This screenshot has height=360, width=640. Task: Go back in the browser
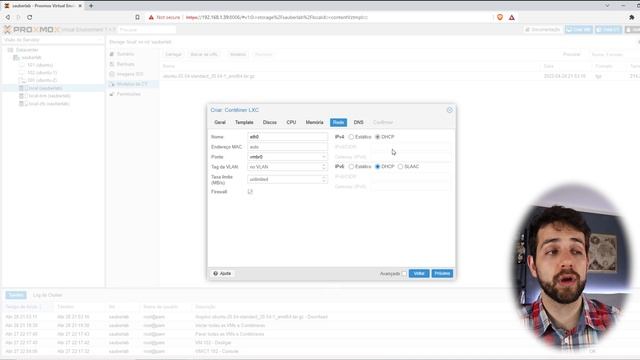[x=8, y=17]
